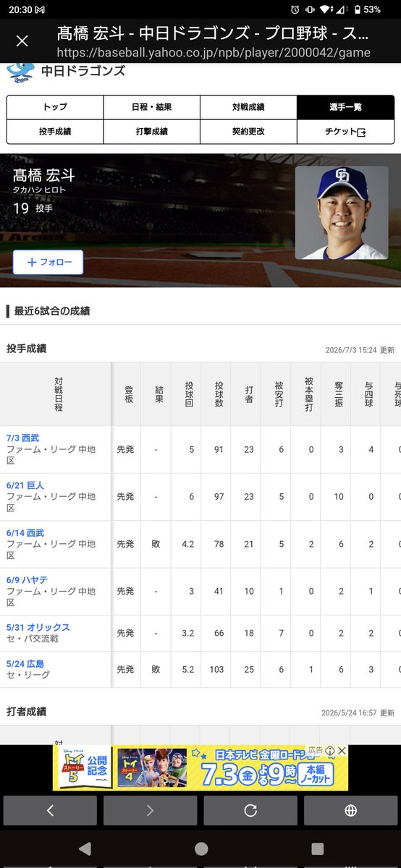Tap the フォロー follow button

pos(48,263)
